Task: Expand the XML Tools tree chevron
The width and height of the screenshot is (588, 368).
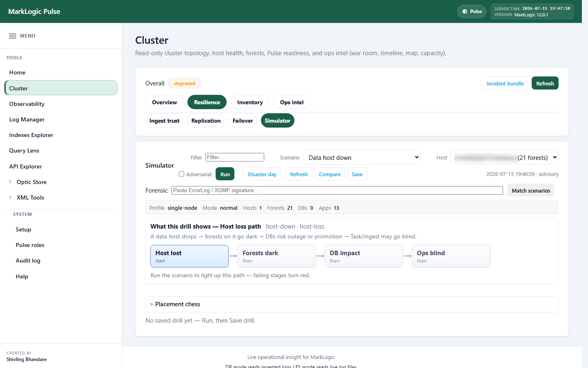Action: [x=10, y=197]
